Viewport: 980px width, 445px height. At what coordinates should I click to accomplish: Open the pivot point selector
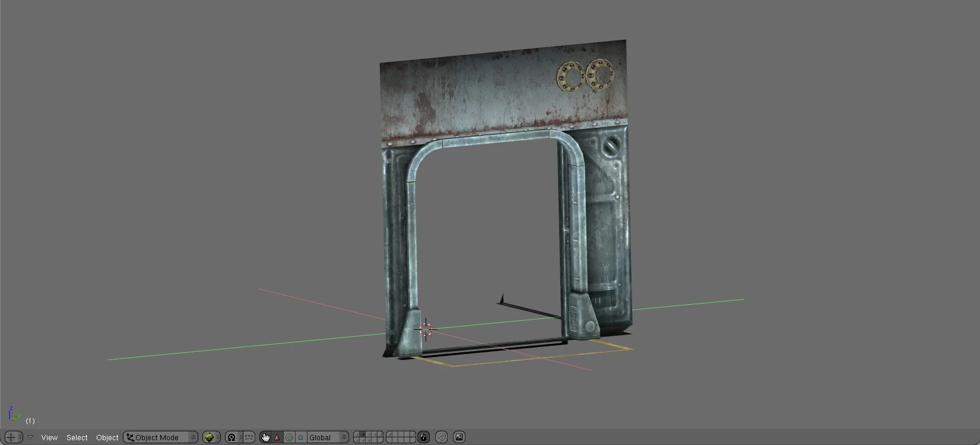233,437
